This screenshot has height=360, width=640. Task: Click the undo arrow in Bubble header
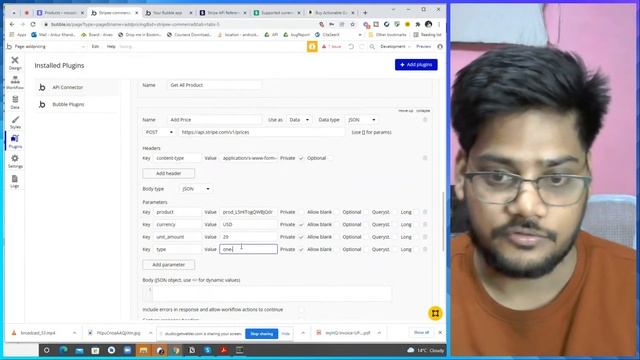(351, 47)
